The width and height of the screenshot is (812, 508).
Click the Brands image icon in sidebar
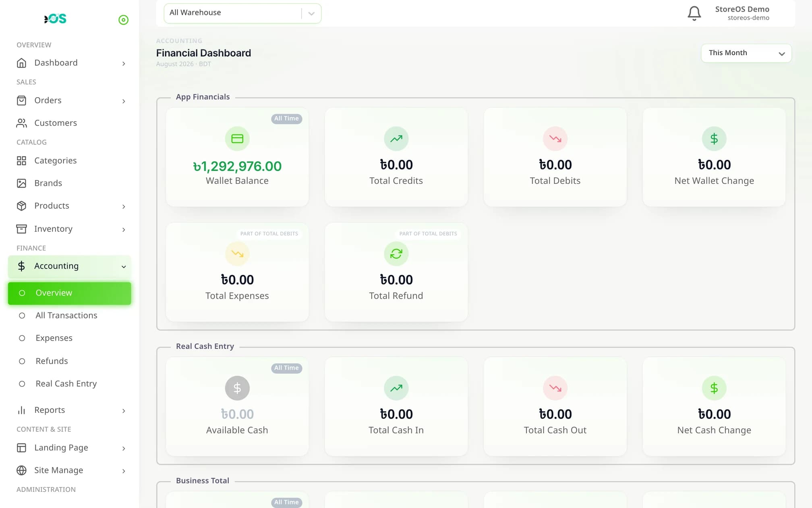pyautogui.click(x=21, y=183)
